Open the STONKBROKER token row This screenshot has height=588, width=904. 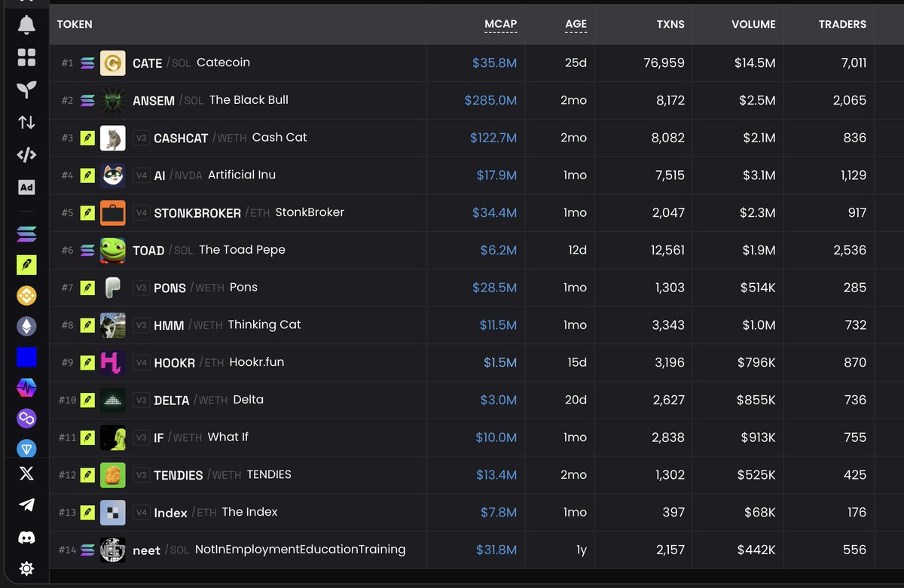(x=476, y=213)
